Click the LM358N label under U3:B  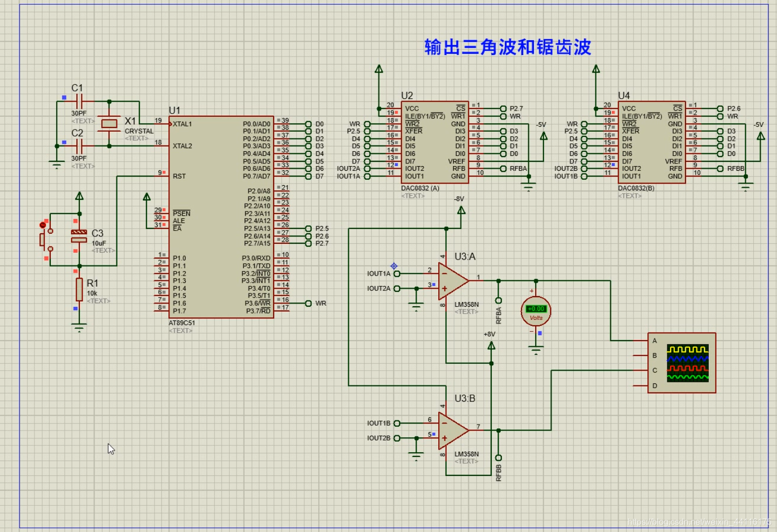tap(466, 454)
